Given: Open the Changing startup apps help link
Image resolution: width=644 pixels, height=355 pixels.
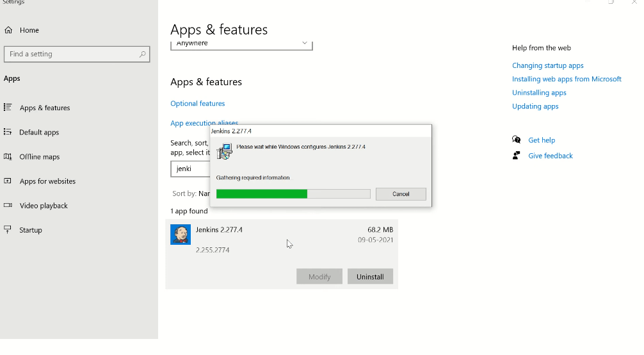Looking at the screenshot, I should pyautogui.click(x=547, y=65).
